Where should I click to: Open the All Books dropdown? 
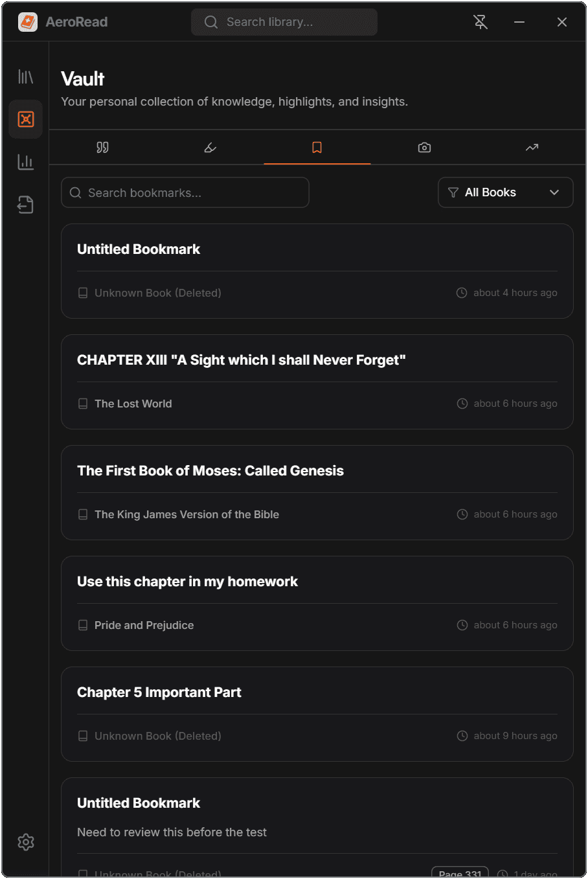pos(505,192)
